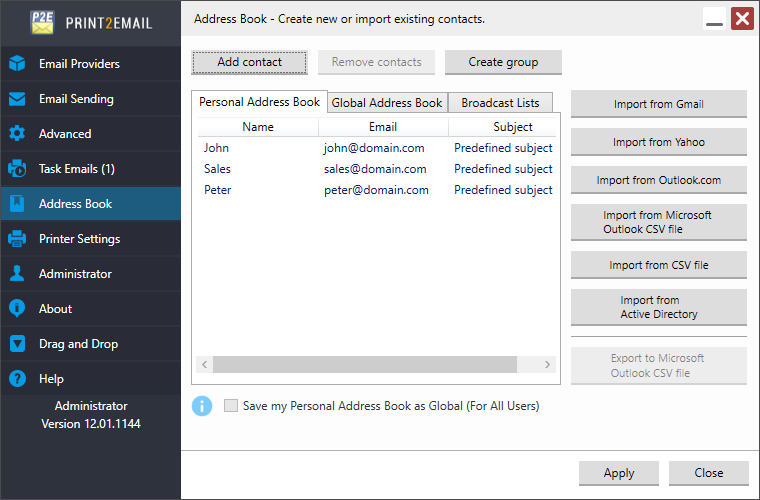Switch to the Global Address Book tab
The width and height of the screenshot is (760, 500).
point(387,103)
